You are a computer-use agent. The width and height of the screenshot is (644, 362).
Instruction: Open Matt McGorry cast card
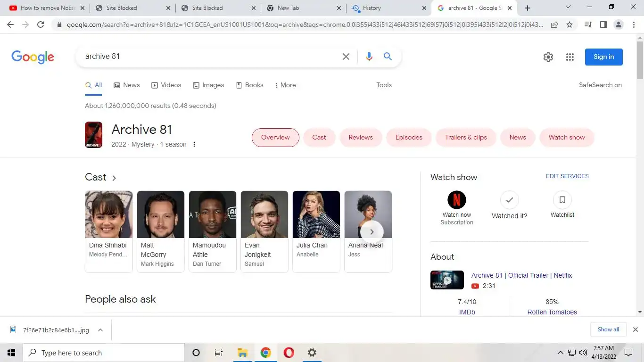[161, 231]
